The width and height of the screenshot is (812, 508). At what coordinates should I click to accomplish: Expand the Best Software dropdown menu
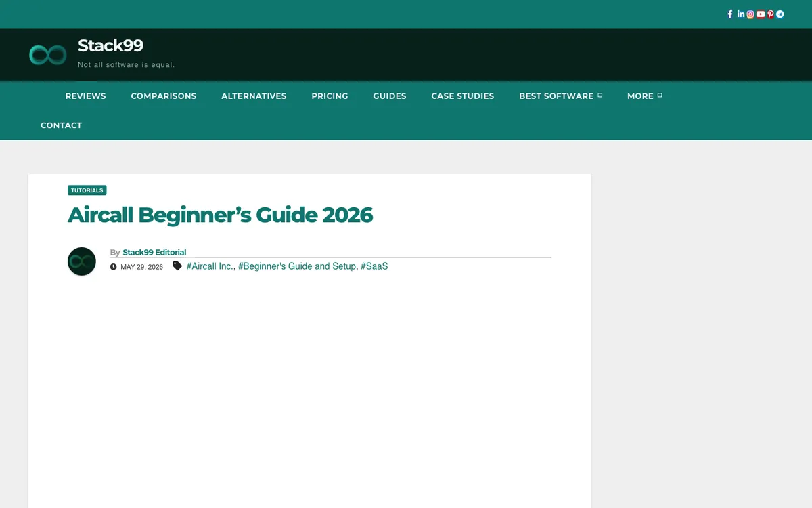(x=560, y=96)
